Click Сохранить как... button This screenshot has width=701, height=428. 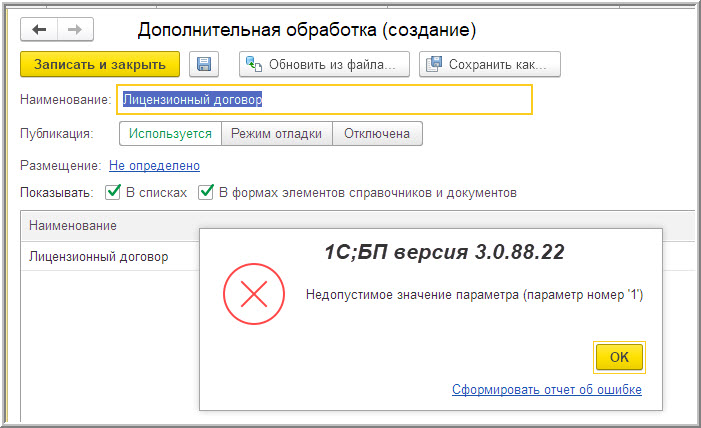coord(490,64)
